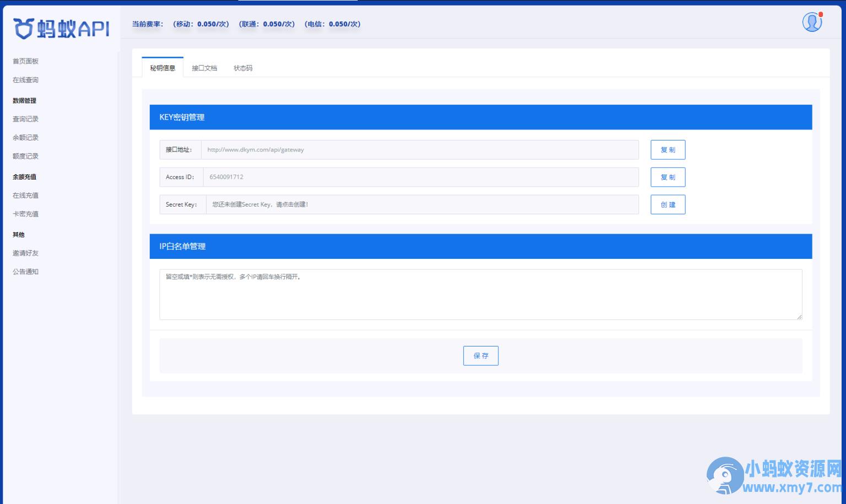Viewport: 846px width, 504px height.
Task: Open 公告通知 in the sidebar
Action: point(25,272)
